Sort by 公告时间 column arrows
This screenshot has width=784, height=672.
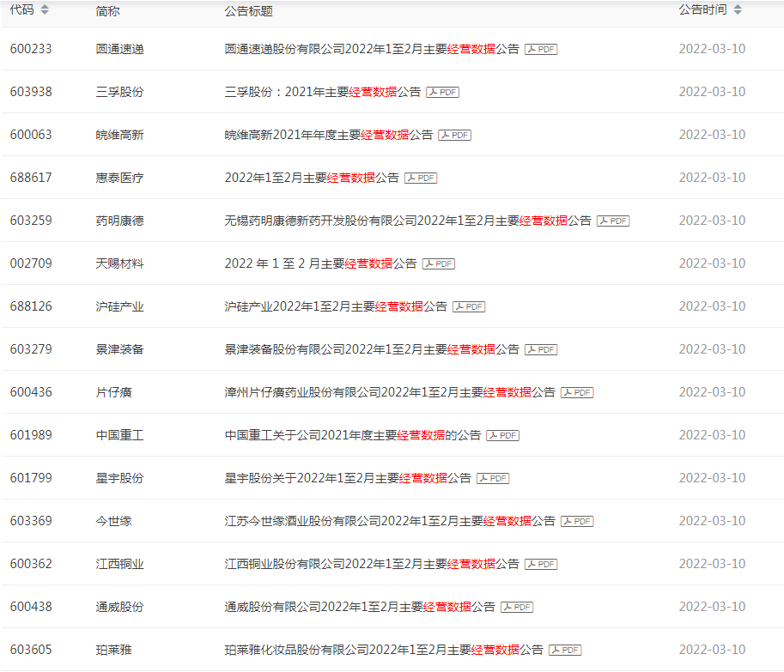pos(737,10)
